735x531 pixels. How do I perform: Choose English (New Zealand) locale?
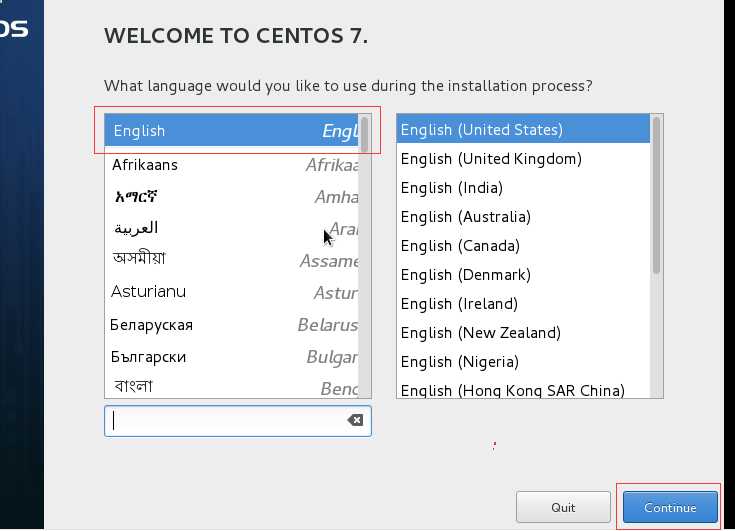click(x=523, y=333)
